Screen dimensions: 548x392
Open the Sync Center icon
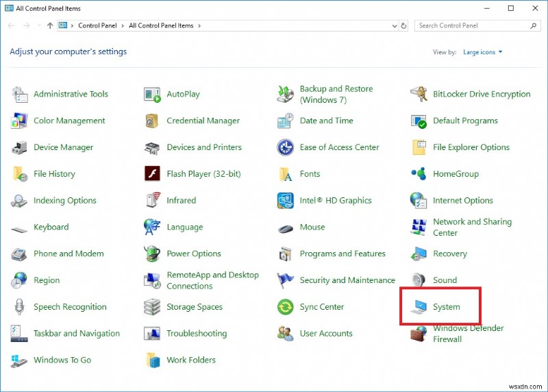[x=286, y=307]
